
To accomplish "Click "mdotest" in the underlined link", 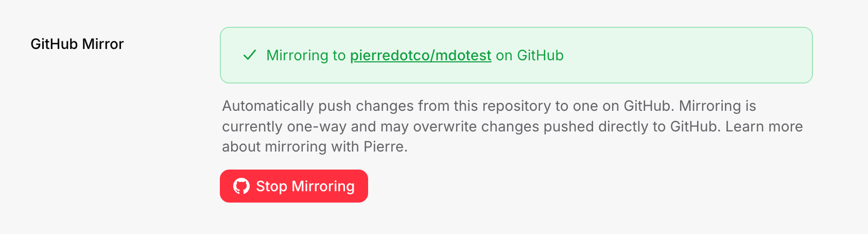I will coord(463,56).
